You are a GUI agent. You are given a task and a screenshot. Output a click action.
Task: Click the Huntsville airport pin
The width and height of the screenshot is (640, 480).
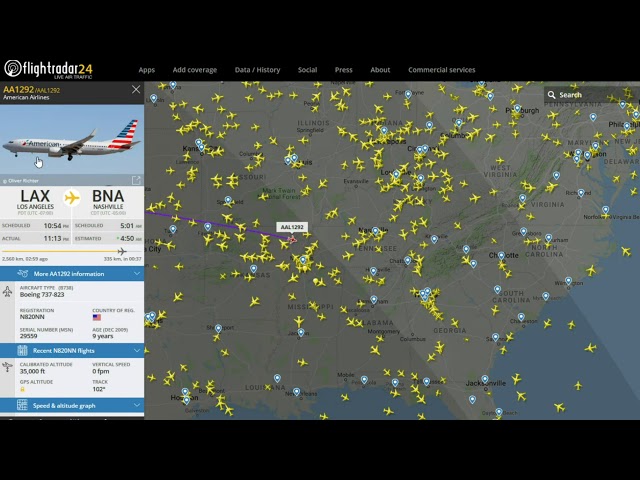pos(373,271)
